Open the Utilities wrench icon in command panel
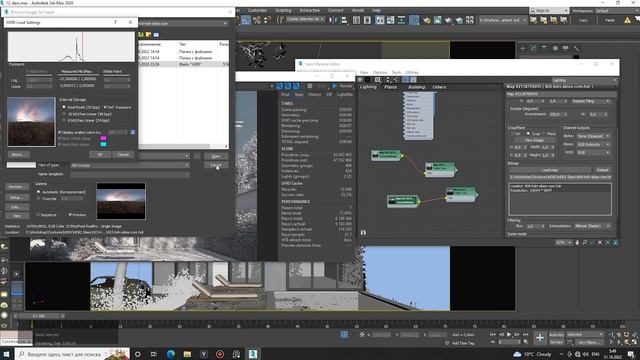640x360 pixels. pyautogui.click(x=576, y=48)
